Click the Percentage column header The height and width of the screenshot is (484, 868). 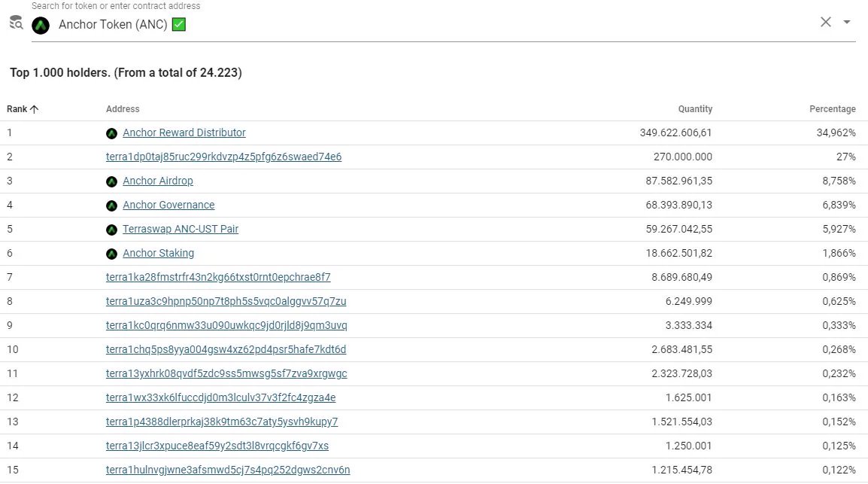coord(832,109)
